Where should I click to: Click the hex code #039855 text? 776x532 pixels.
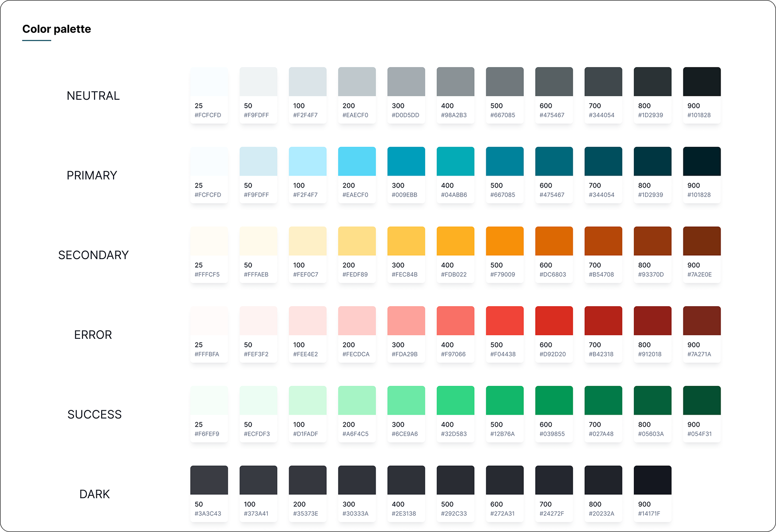[552, 434]
